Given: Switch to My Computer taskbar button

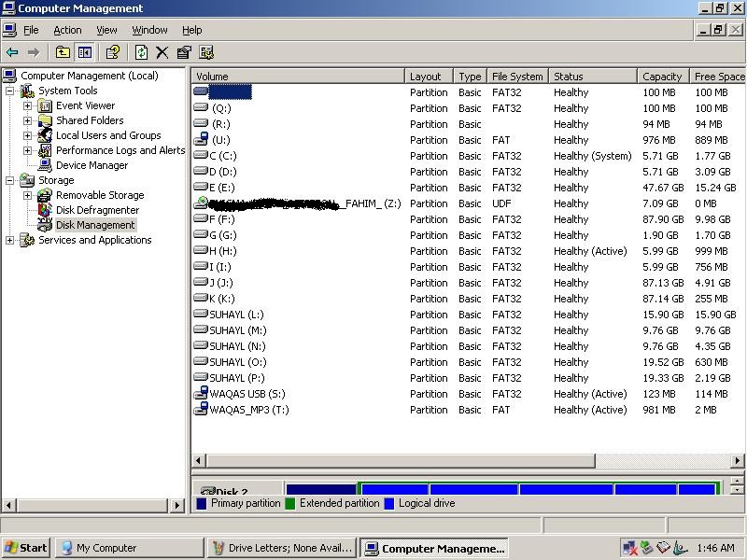Looking at the screenshot, I should point(130,548).
